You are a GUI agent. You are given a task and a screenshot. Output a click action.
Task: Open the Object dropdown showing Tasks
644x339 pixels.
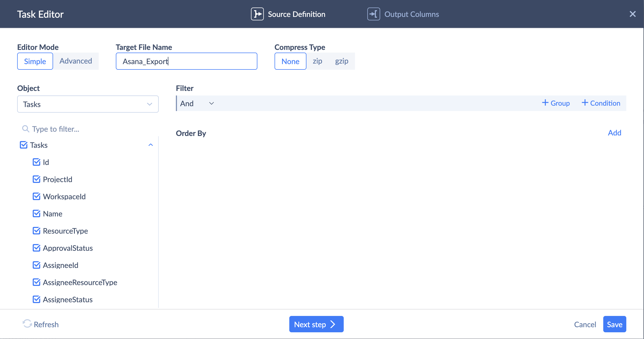(88, 104)
